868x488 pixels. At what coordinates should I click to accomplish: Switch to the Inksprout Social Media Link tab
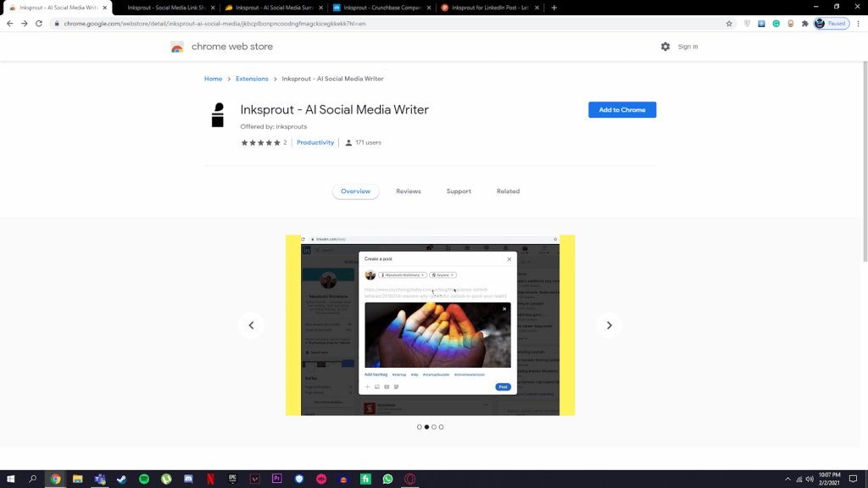[x=167, y=8]
